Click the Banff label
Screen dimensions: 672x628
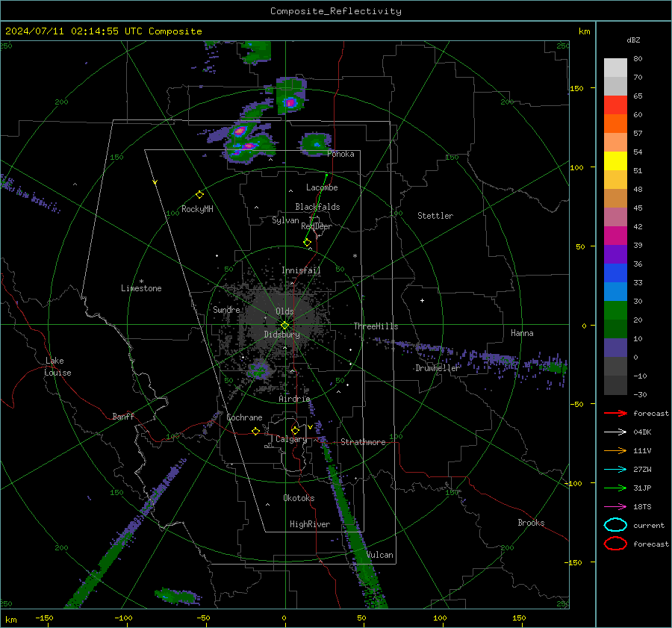pos(123,417)
